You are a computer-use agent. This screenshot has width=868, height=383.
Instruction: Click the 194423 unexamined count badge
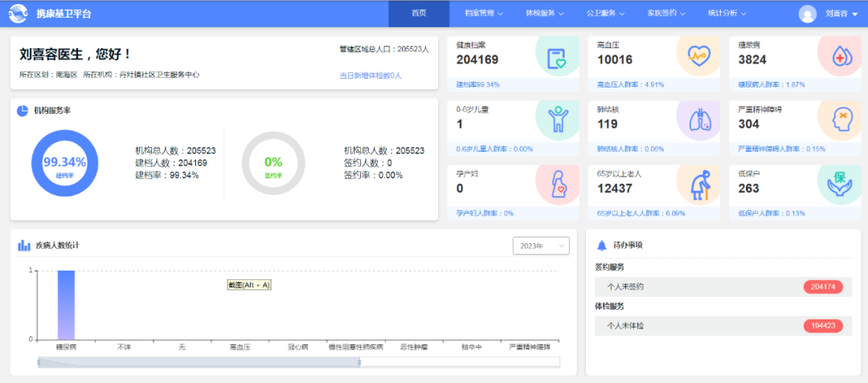pos(822,326)
